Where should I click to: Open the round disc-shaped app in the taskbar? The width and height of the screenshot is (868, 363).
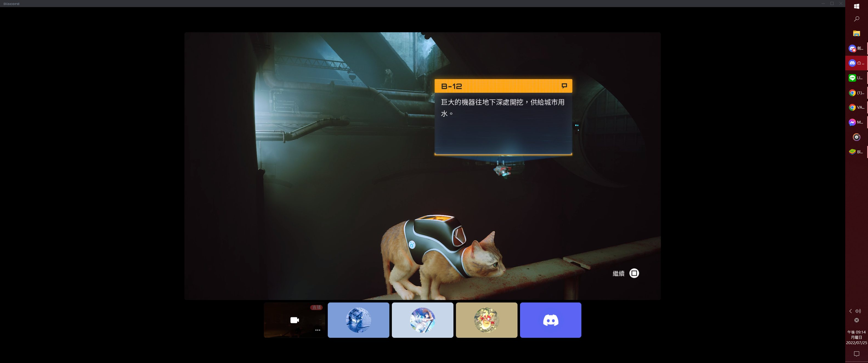coord(856,137)
